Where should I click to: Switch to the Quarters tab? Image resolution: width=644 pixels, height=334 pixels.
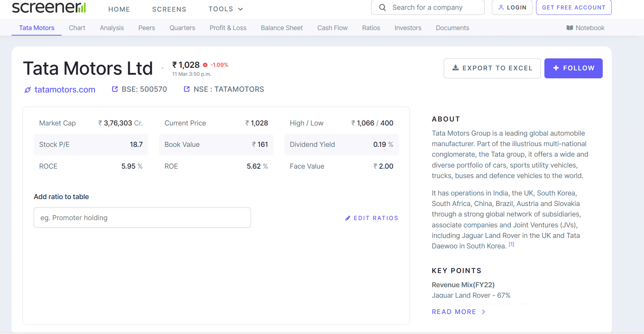[x=182, y=28]
